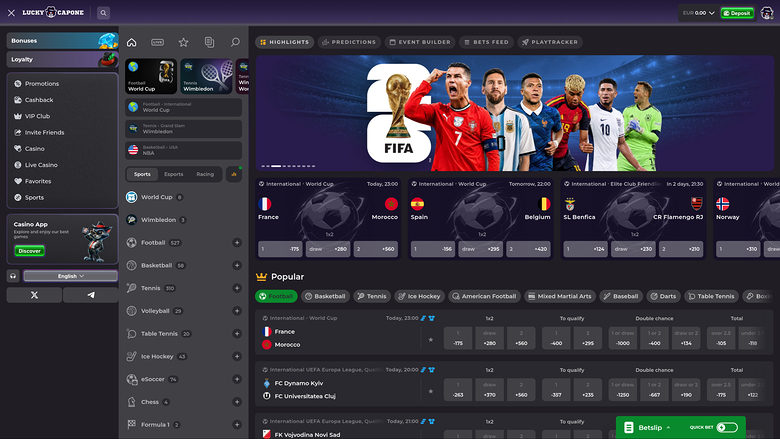Open the live support headset icon
Screen dimensions: 780x439
tap(13, 276)
